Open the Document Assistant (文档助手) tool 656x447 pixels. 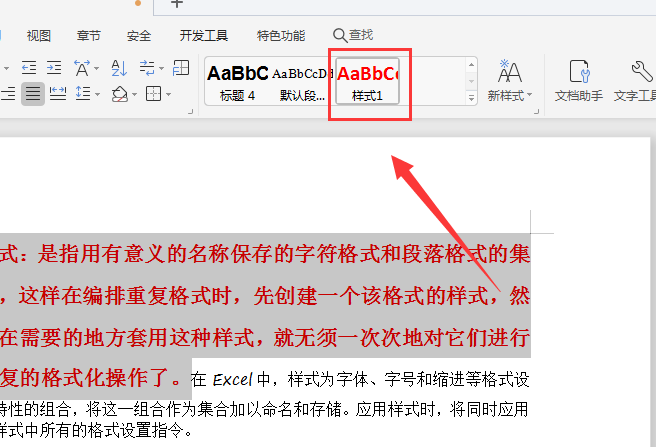click(x=580, y=80)
